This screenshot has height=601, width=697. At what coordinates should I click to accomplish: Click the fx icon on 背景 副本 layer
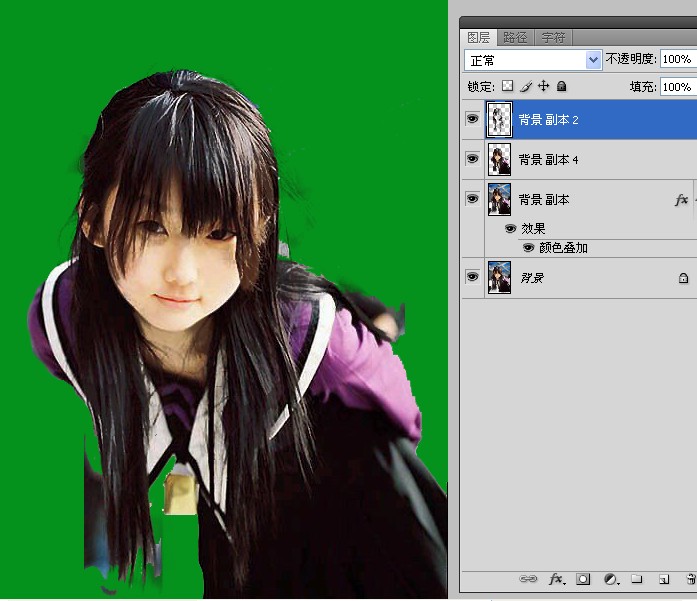681,200
